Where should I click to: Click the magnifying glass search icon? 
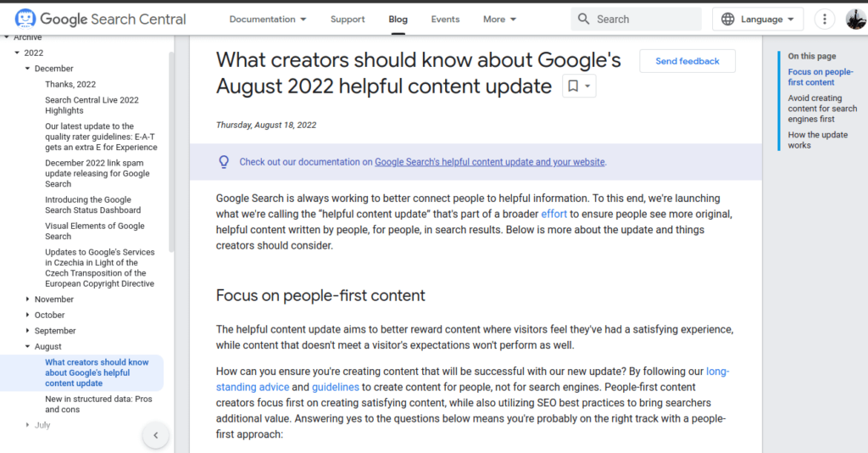tap(583, 19)
